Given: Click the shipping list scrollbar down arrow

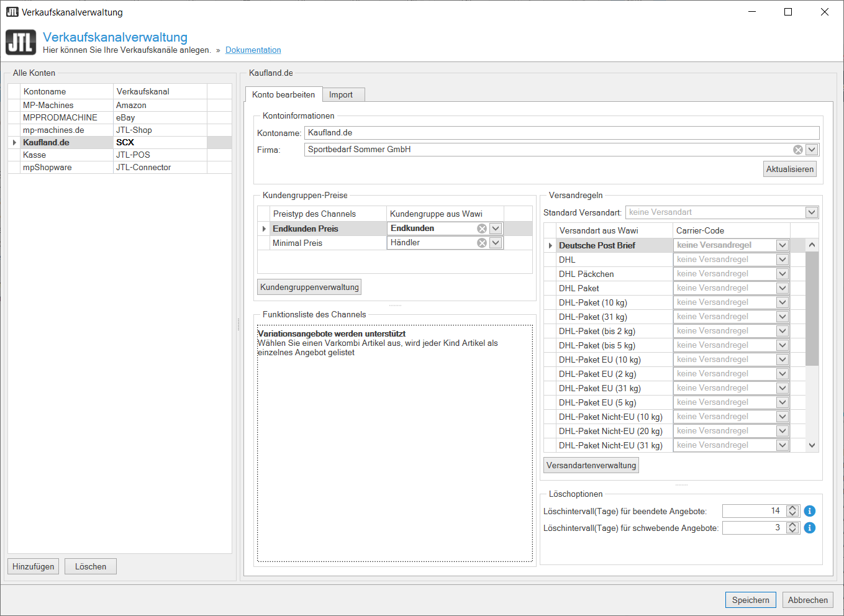Looking at the screenshot, I should tap(812, 445).
